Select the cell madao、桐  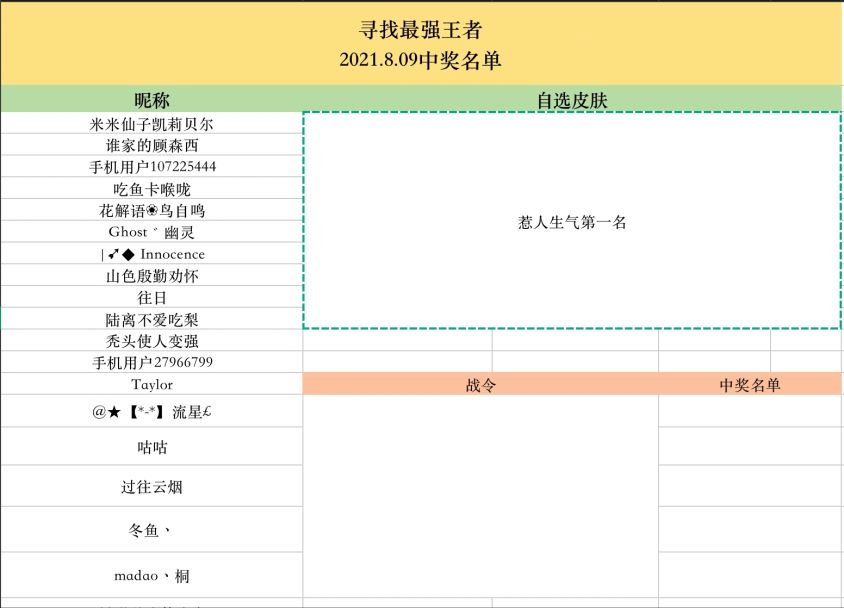(152, 575)
